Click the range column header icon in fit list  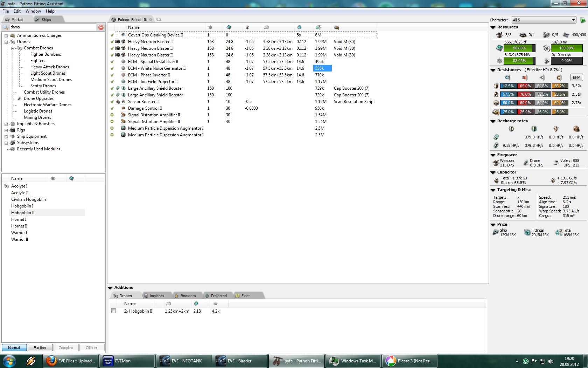[x=266, y=27]
